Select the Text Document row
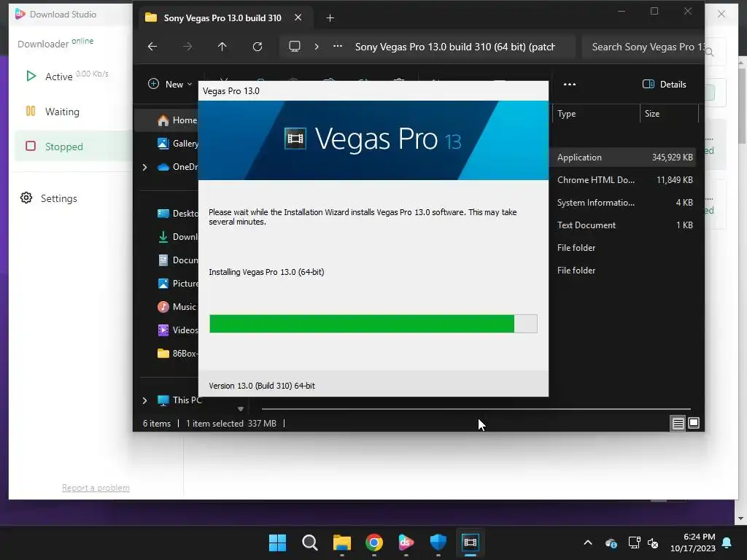This screenshot has height=560, width=747. click(622, 225)
